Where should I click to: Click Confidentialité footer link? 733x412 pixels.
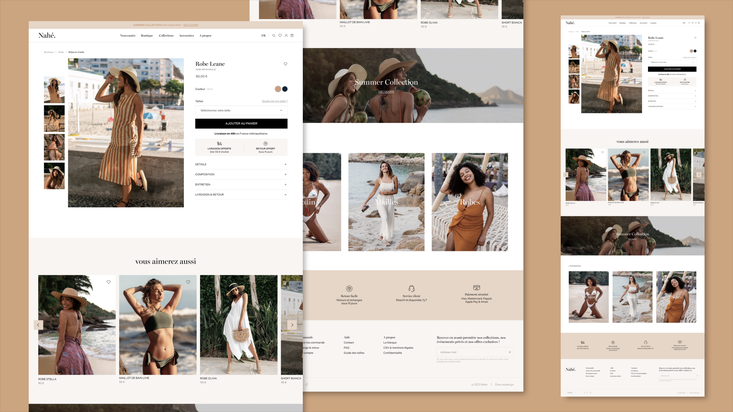392,353
